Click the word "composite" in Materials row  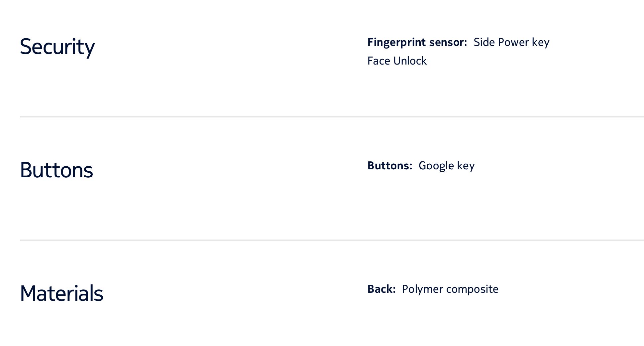click(x=472, y=289)
